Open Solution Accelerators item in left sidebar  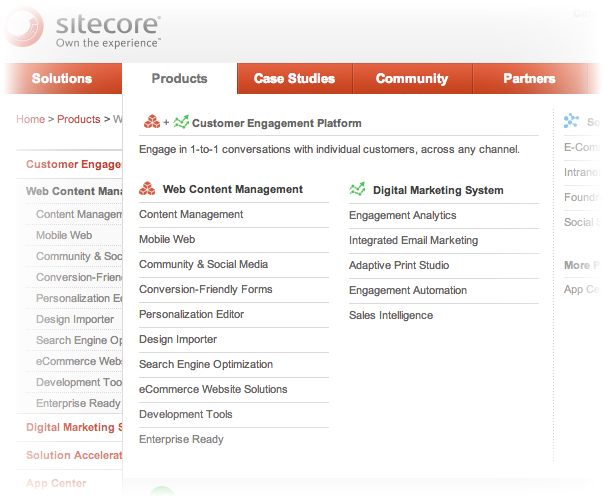tap(74, 455)
